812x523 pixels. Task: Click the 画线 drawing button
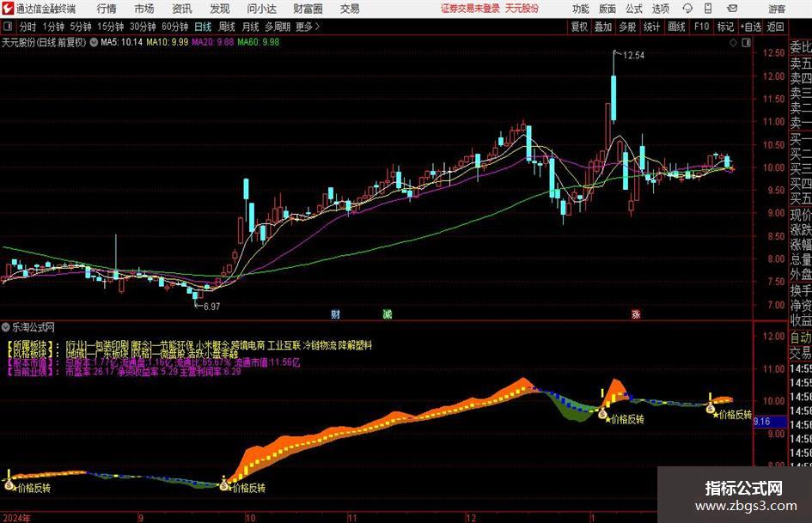676,27
